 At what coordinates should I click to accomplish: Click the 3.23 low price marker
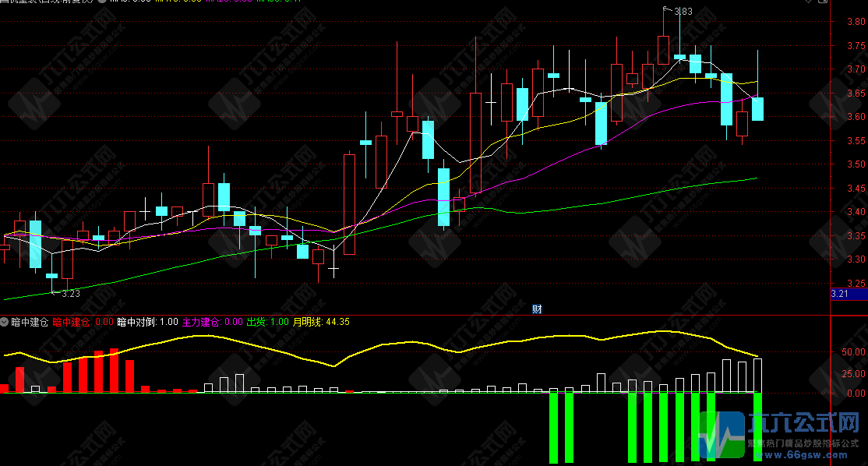point(70,294)
